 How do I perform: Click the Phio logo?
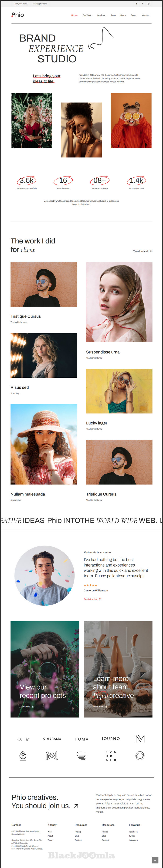(17, 15)
